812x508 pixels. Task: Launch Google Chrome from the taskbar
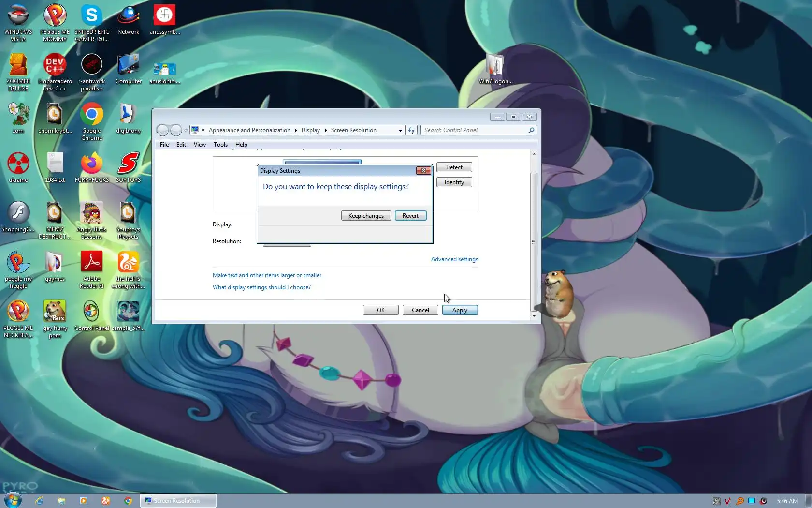pyautogui.click(x=128, y=501)
